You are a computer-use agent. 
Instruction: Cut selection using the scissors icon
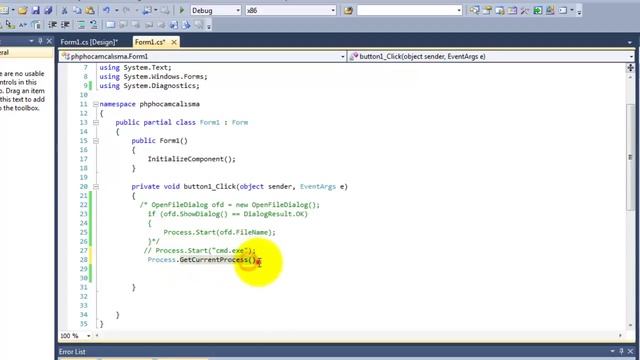click(x=64, y=10)
